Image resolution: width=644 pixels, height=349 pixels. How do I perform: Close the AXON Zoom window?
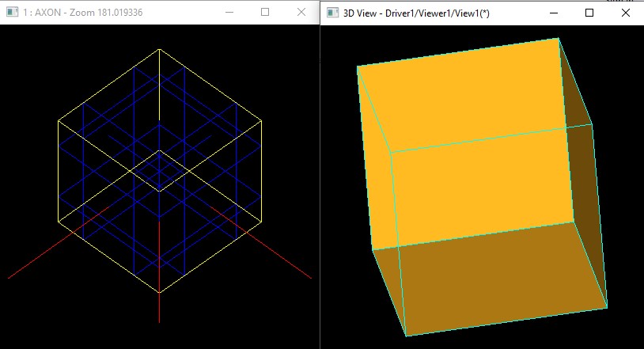301,13
